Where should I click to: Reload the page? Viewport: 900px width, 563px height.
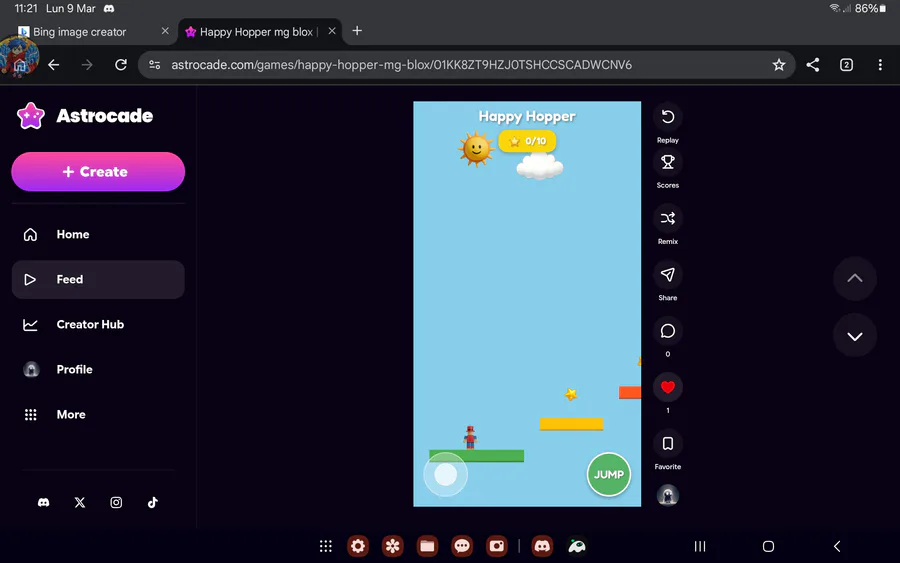point(121,65)
